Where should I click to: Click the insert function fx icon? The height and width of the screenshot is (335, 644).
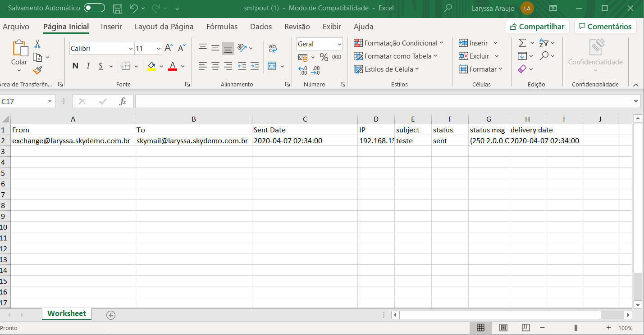pos(123,101)
